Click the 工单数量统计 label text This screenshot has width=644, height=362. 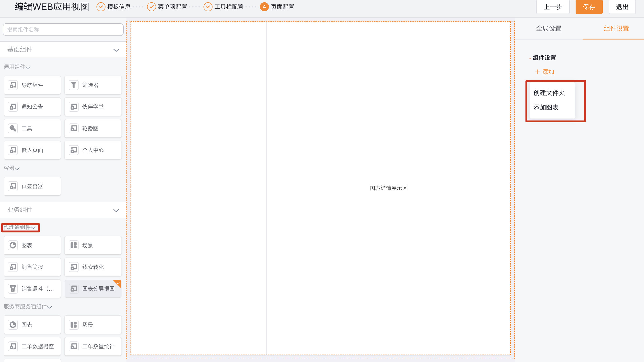(98, 346)
